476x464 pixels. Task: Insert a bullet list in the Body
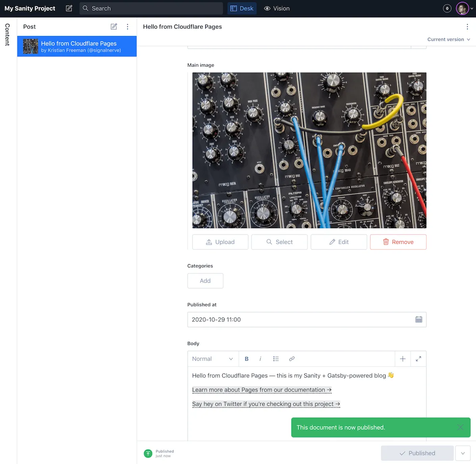click(x=276, y=359)
